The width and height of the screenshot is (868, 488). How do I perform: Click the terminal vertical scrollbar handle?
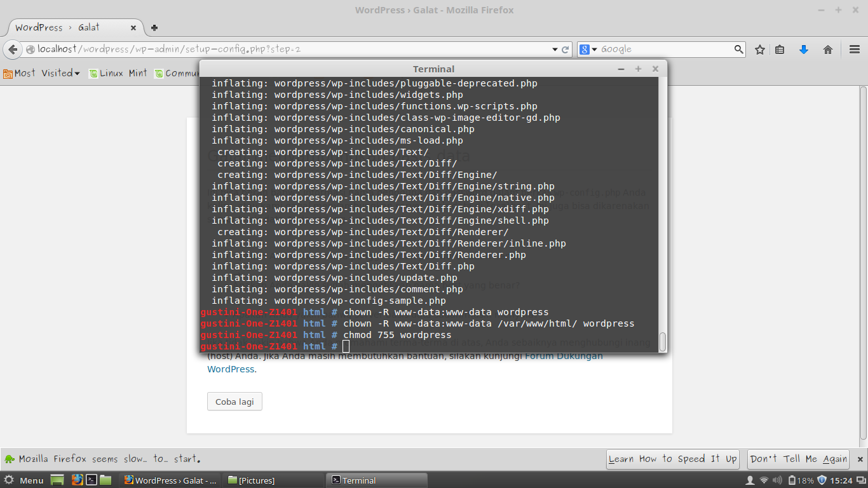coord(663,341)
